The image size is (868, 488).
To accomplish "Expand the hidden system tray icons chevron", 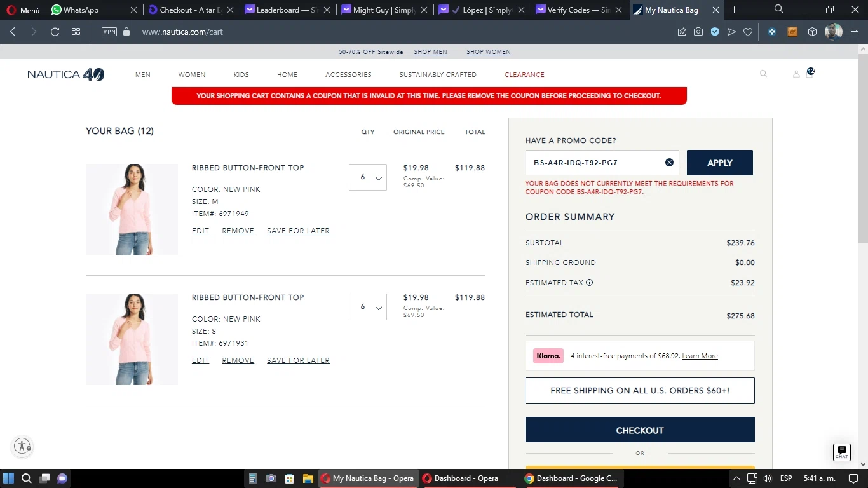I will (736, 478).
